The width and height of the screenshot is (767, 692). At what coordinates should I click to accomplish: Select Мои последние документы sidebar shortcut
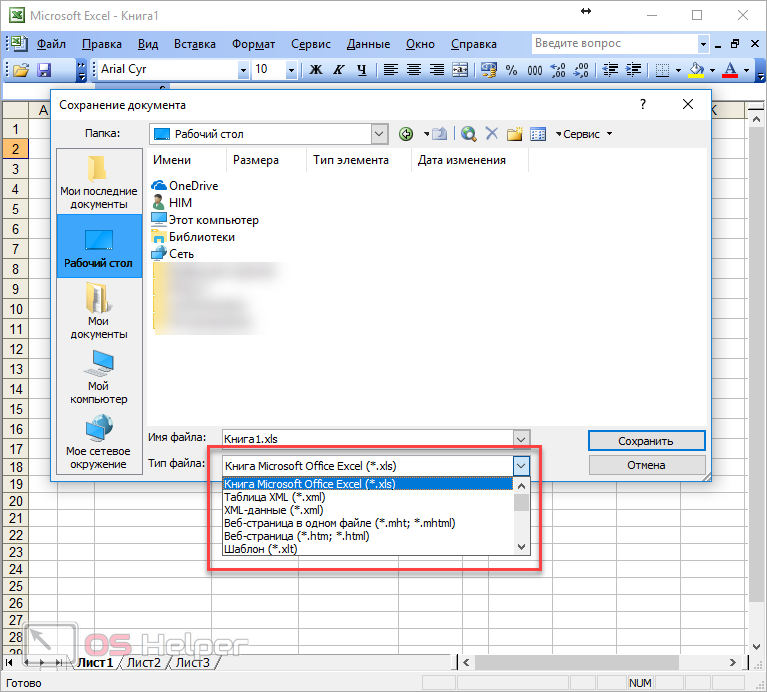(99, 182)
